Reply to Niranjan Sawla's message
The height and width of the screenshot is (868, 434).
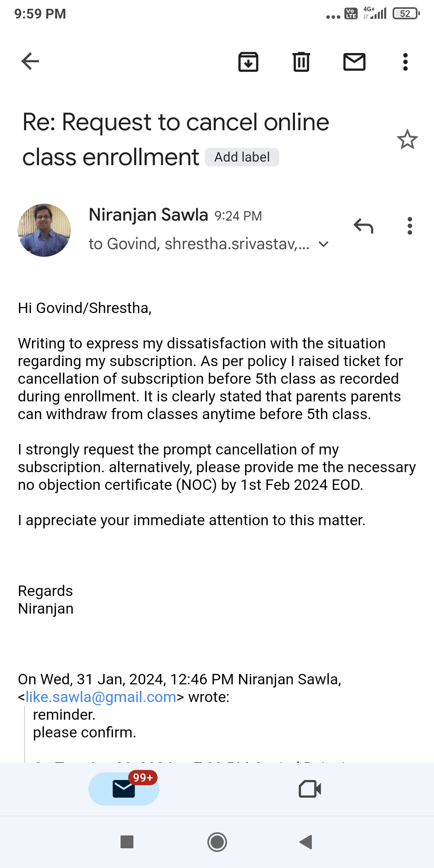coord(363,226)
